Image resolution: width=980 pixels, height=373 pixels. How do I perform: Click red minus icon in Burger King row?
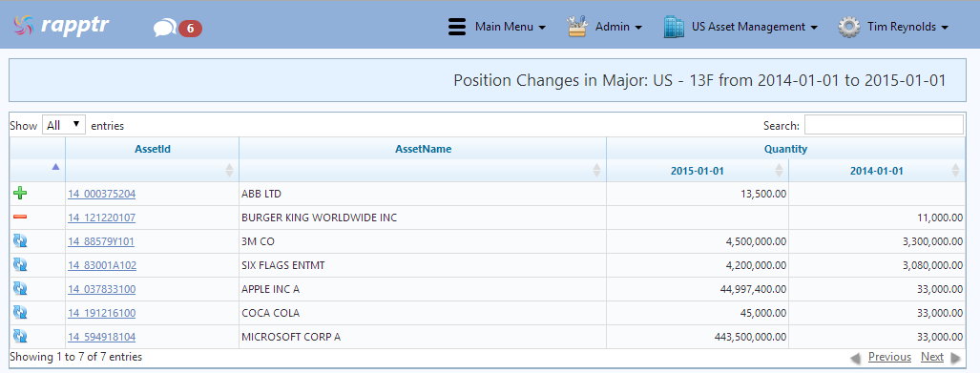(20, 217)
